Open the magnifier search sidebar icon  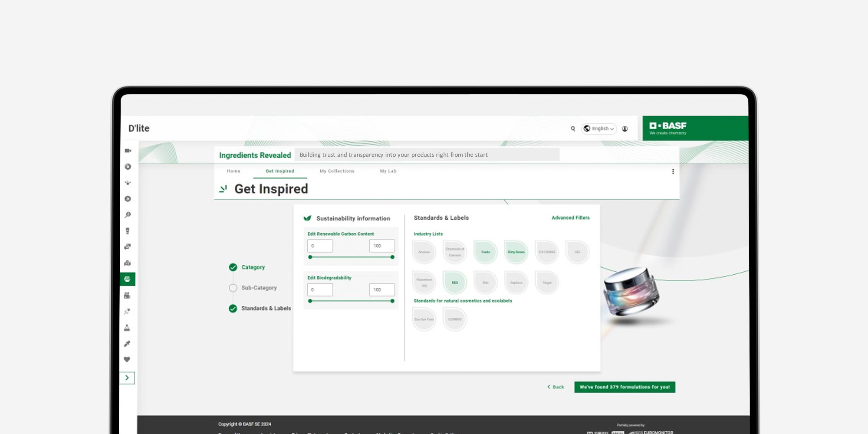pyautogui.click(x=128, y=215)
